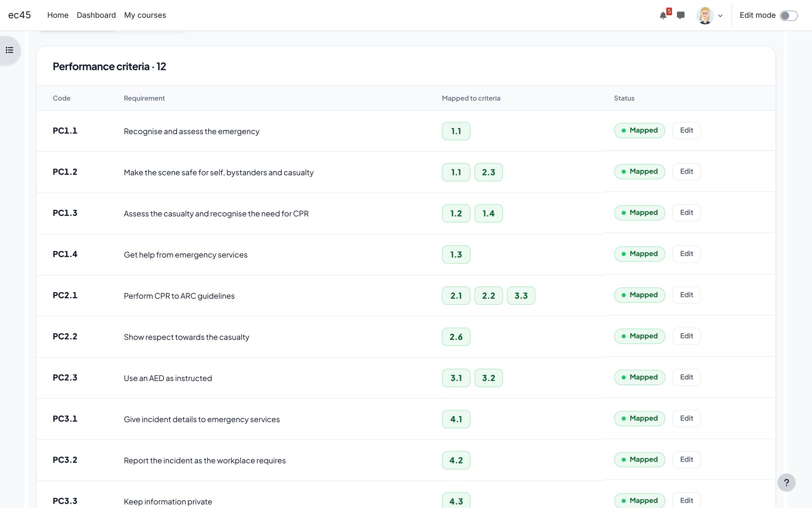The width and height of the screenshot is (812, 508).
Task: Click chip 4.1 for PC3.1
Action: coord(456,419)
